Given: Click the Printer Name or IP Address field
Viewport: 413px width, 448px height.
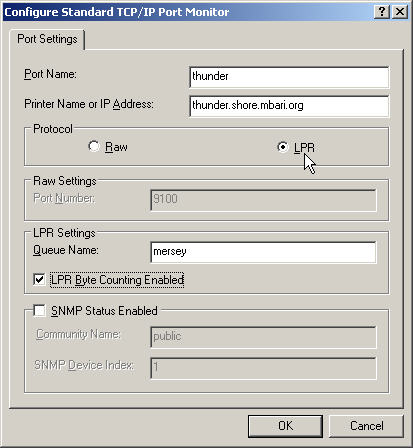Looking at the screenshot, I should 289,106.
